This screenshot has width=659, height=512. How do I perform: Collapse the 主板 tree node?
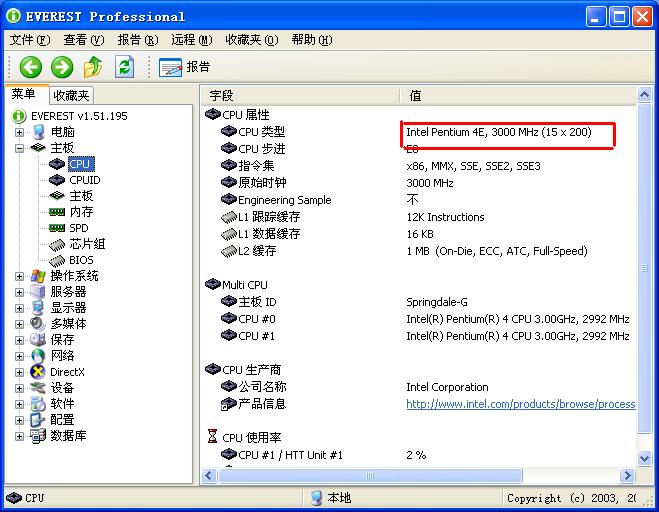19,148
